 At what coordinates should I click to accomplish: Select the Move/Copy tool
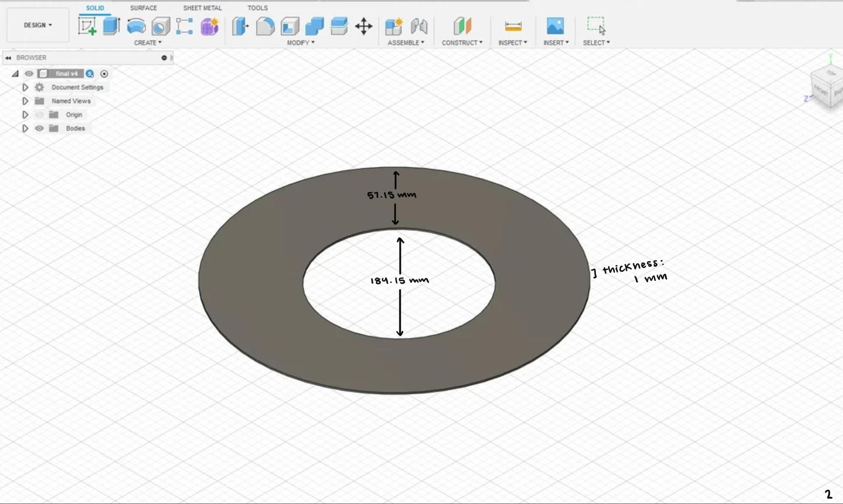364,26
